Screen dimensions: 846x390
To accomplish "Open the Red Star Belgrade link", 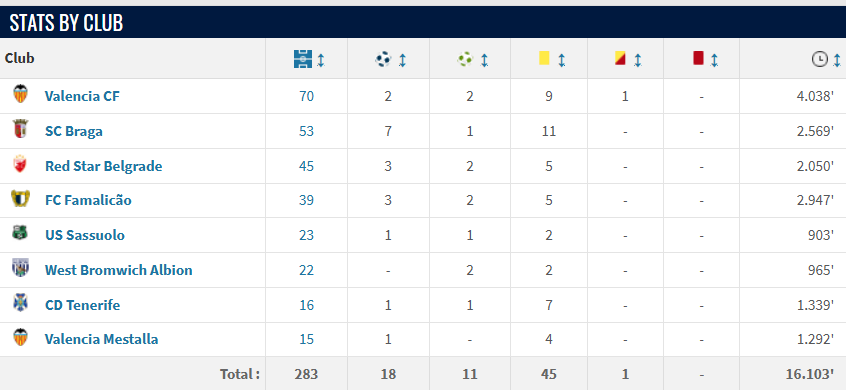I will coord(104,166).
